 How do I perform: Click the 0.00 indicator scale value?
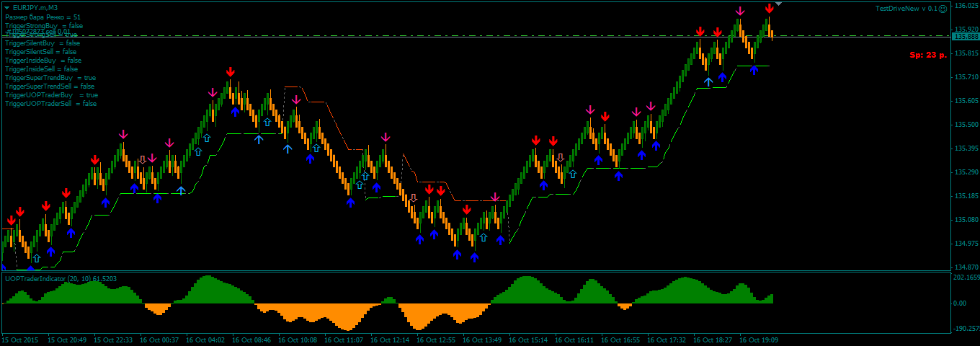(x=960, y=303)
